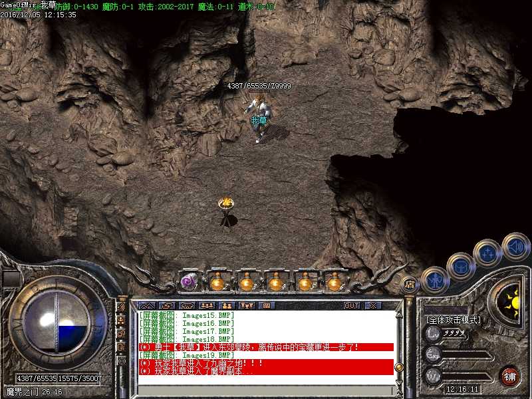Click the chat text input field
This screenshot has width=532, height=399.
266,390
